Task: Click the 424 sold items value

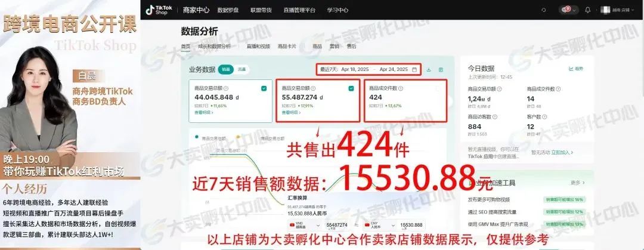Action: 376,97
